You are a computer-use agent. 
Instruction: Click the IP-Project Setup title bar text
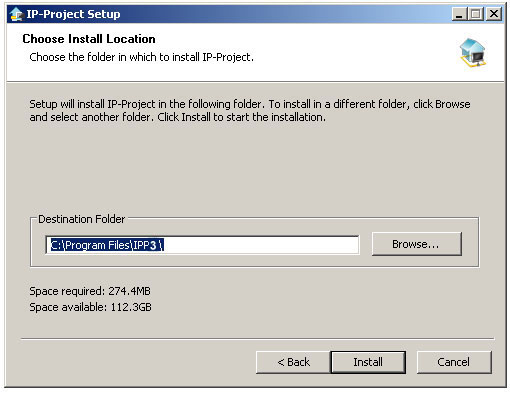click(x=73, y=14)
